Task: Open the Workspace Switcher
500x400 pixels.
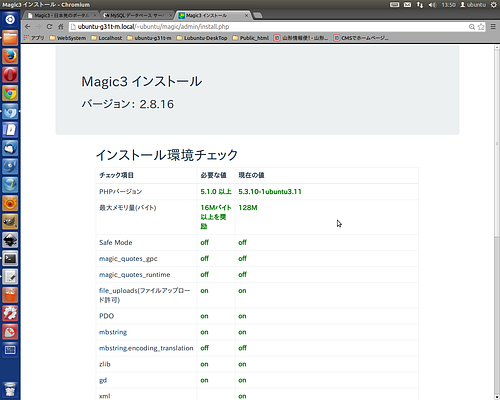Action: 10,350
